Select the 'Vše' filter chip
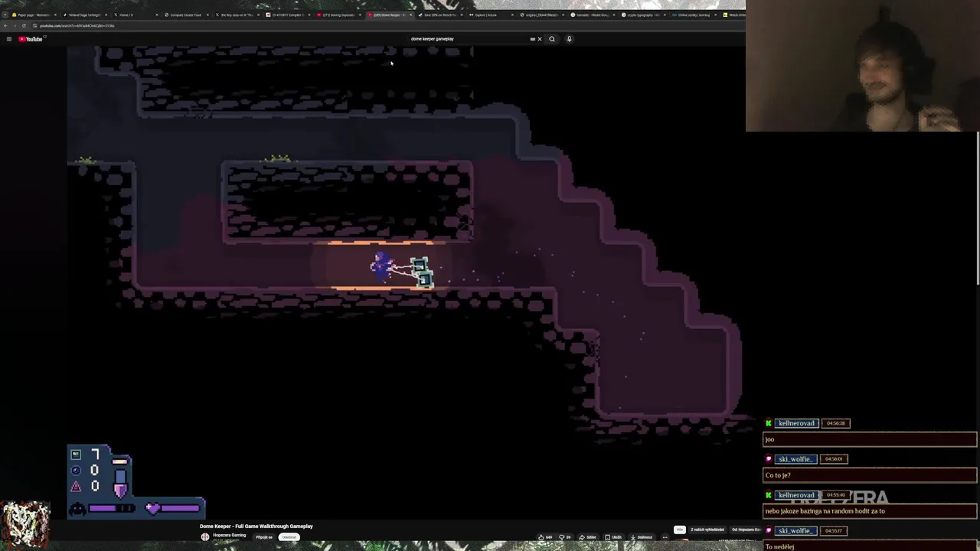Screen dimensions: 980x551 (679, 530)
